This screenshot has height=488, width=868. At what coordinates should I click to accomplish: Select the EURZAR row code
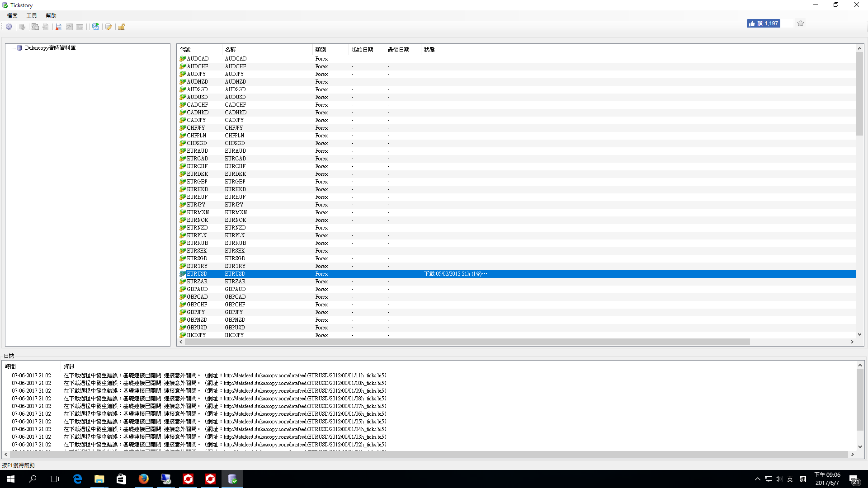pyautogui.click(x=197, y=282)
